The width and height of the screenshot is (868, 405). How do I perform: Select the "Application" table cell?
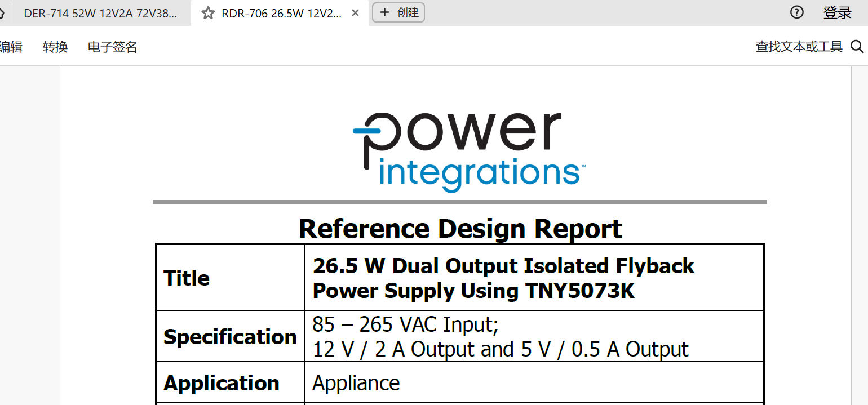click(231, 383)
